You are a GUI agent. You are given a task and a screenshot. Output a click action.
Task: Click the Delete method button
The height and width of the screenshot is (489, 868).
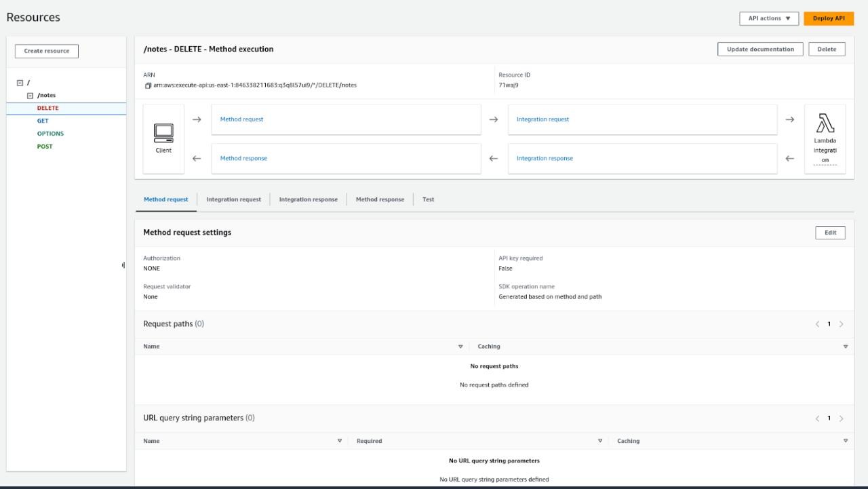[827, 49]
